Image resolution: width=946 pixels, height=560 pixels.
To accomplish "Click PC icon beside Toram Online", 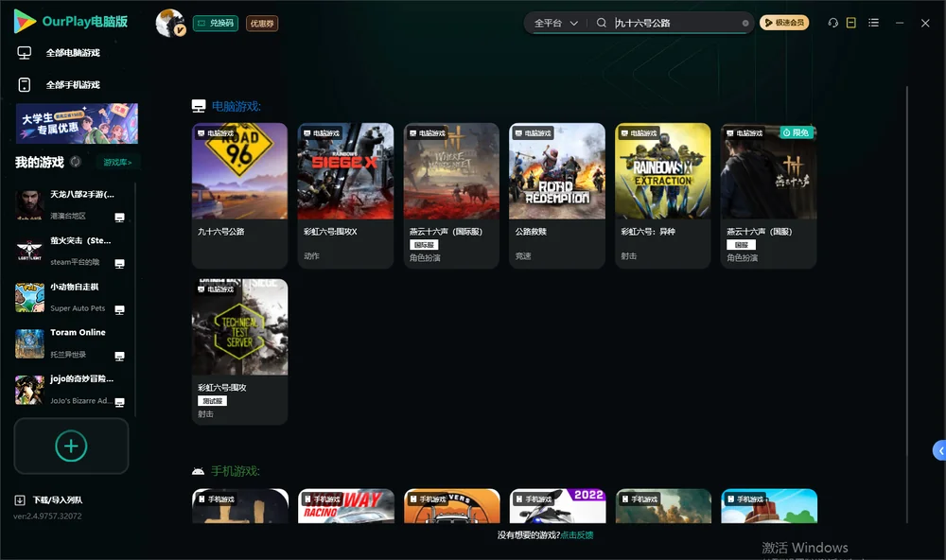I will 119,356.
